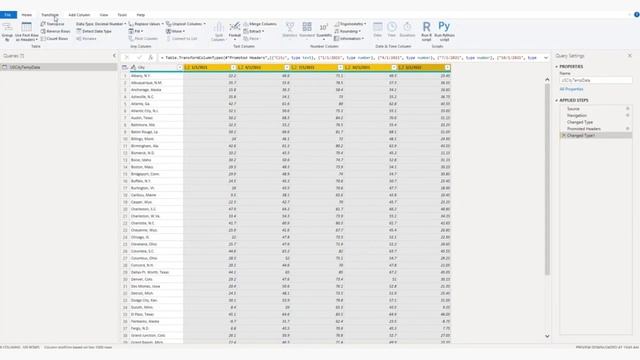The width and height of the screenshot is (640, 360).
Task: Switch to the Transform ribbon tab
Action: pyautogui.click(x=50, y=15)
